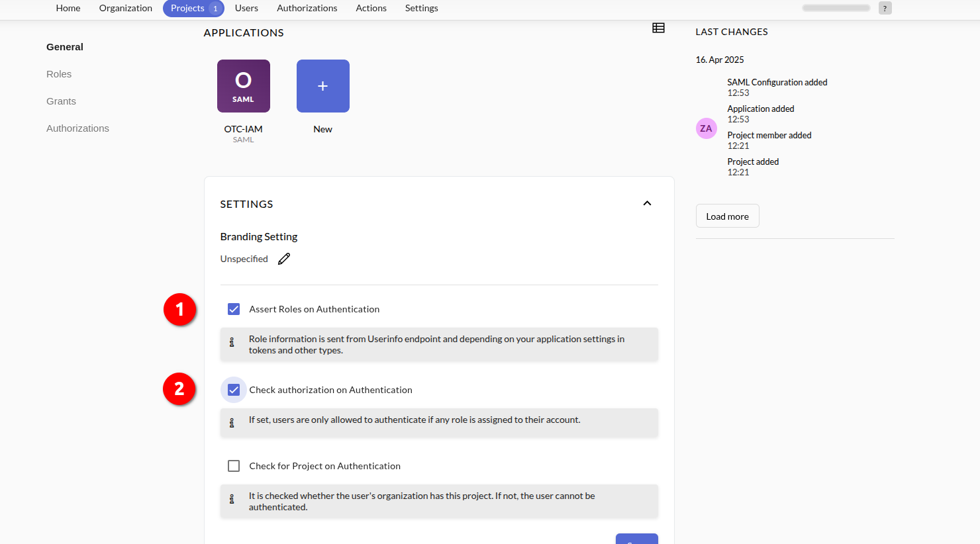Disable Assert Roles on Authentication

click(234, 309)
